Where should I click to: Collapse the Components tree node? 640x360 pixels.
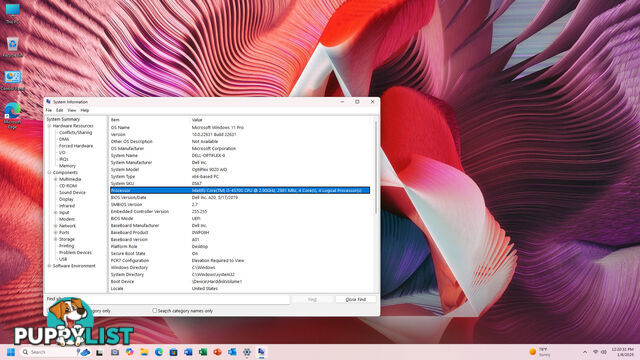tap(49, 172)
